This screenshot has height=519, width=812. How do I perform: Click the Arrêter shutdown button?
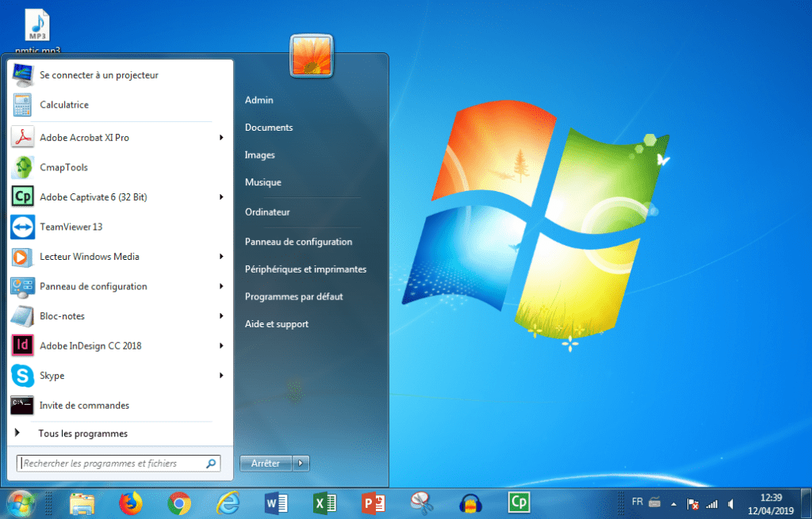pyautogui.click(x=266, y=464)
